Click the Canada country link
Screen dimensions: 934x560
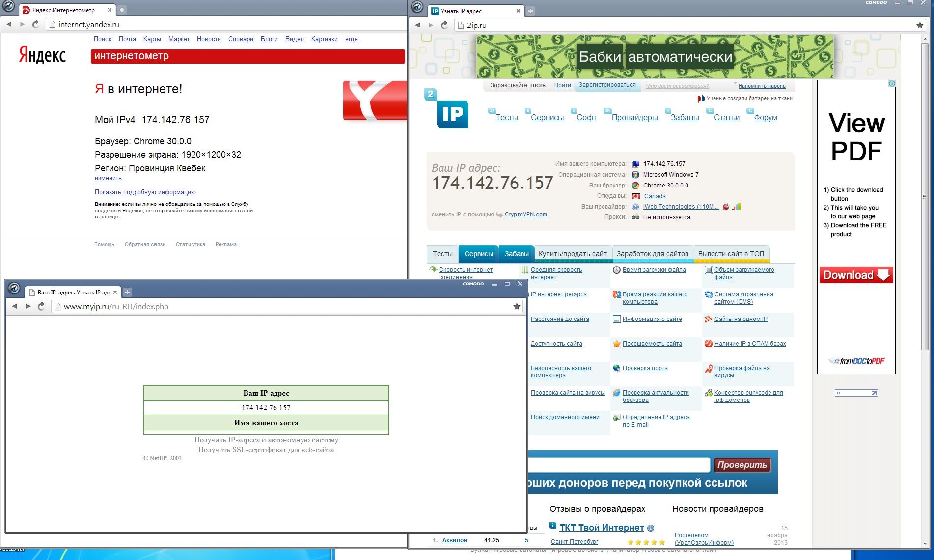tap(655, 196)
